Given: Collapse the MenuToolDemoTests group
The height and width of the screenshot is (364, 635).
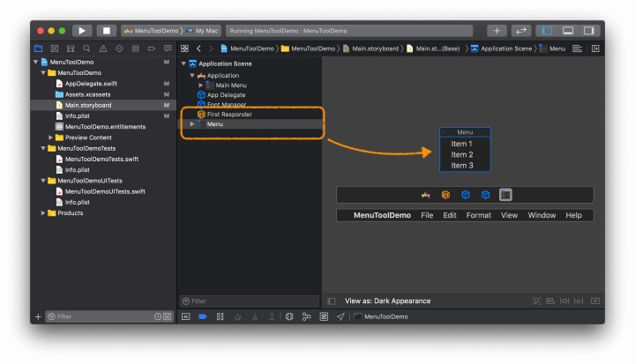Looking at the screenshot, I should (x=43, y=148).
